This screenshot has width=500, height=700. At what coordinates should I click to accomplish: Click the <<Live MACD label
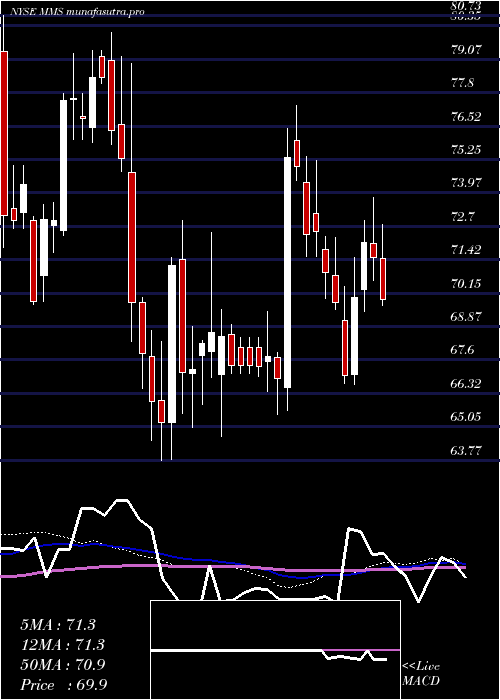[x=421, y=674]
